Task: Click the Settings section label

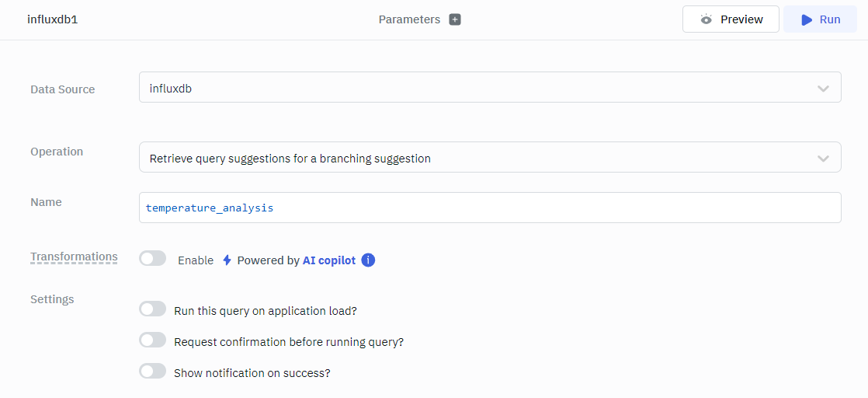Action: (52, 299)
